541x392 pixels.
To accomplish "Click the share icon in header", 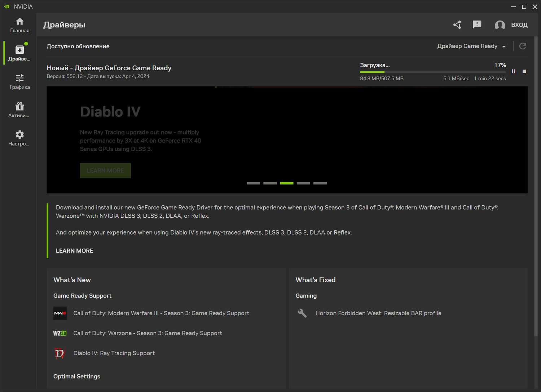I will coord(457,24).
